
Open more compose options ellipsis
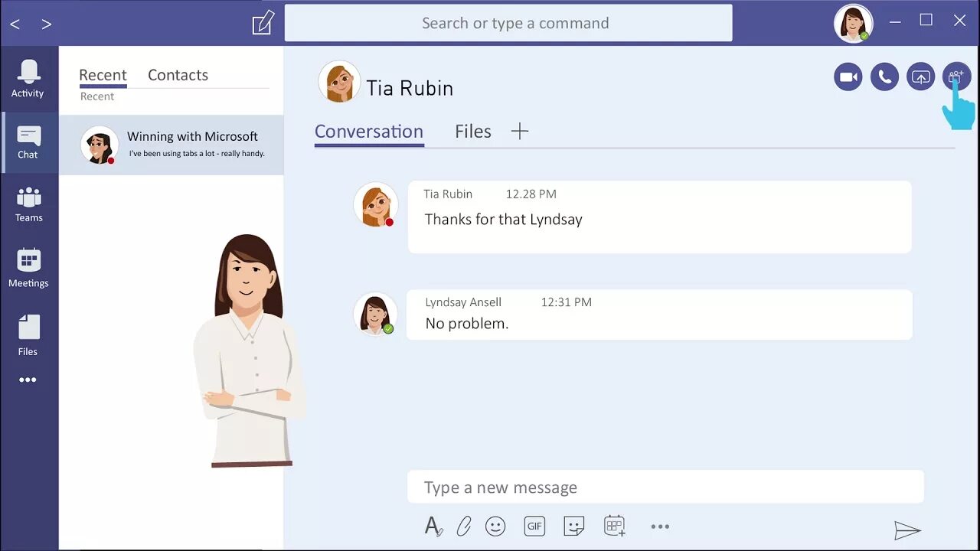click(660, 527)
